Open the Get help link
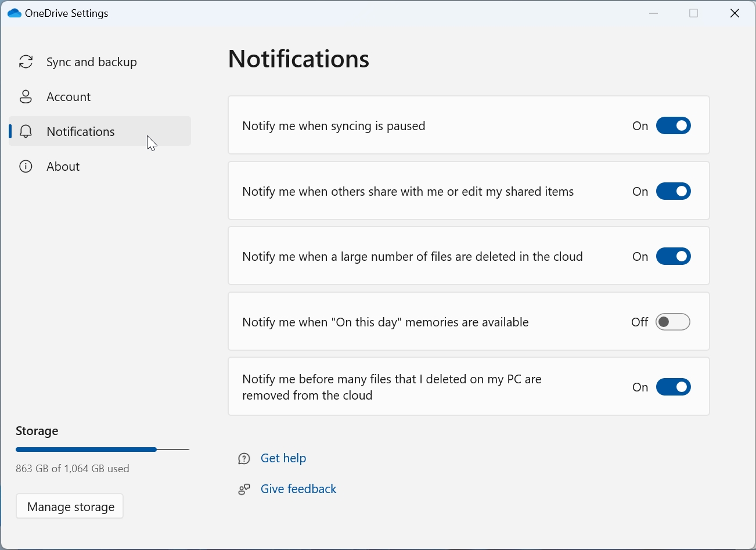The image size is (756, 550). pos(283,458)
